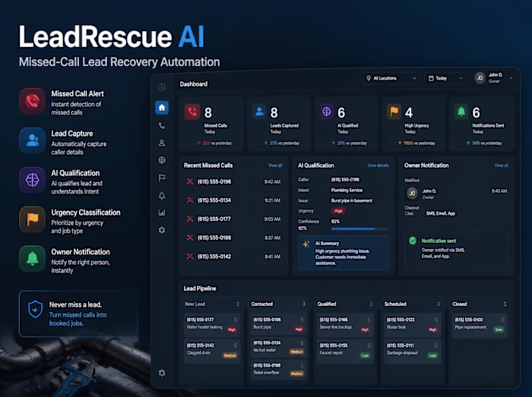The height and width of the screenshot is (397, 532).
Task: Click the Lead Capture feature icon
Action: 32,140
